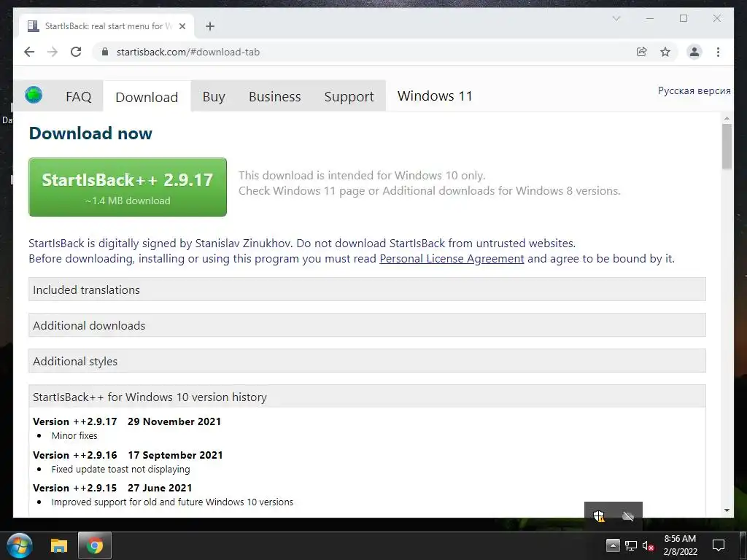Click the Chrome taskbar icon
This screenshot has width=747, height=560.
[94, 545]
